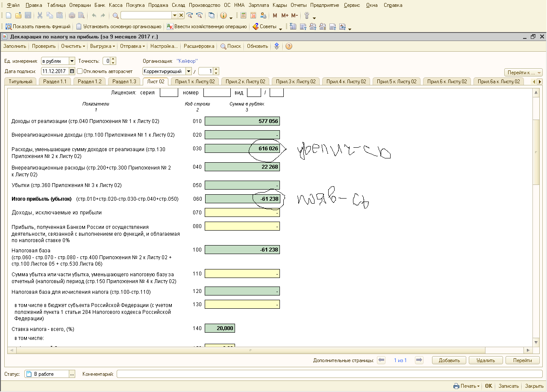547x392 pixels.
Task: Click the round help question mark icon
Action: tap(289, 46)
